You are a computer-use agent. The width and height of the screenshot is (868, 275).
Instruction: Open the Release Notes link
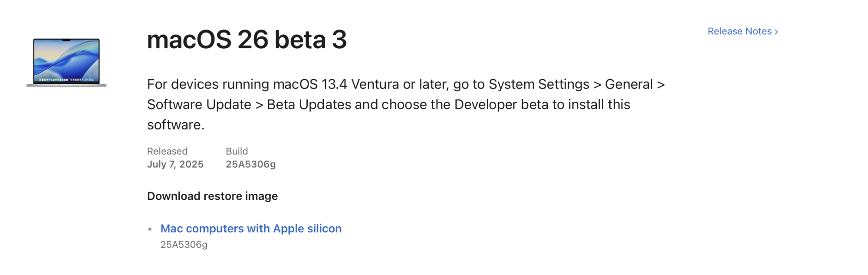pos(743,31)
